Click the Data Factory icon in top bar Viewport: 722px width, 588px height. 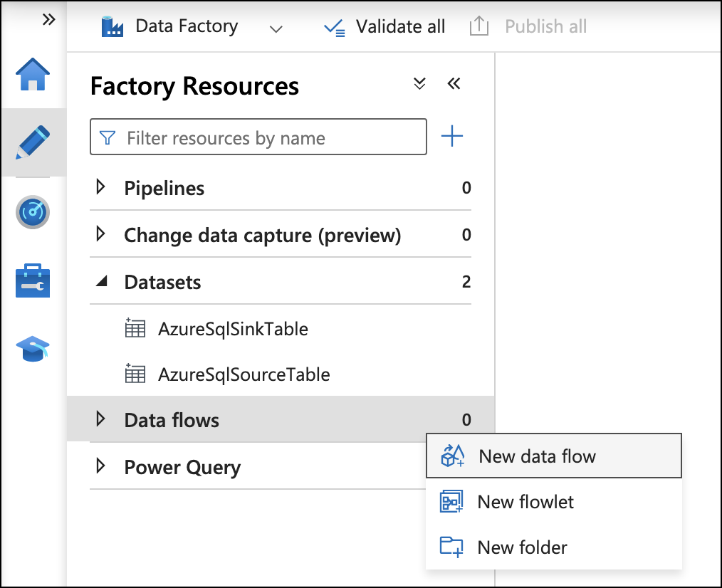pyautogui.click(x=112, y=26)
